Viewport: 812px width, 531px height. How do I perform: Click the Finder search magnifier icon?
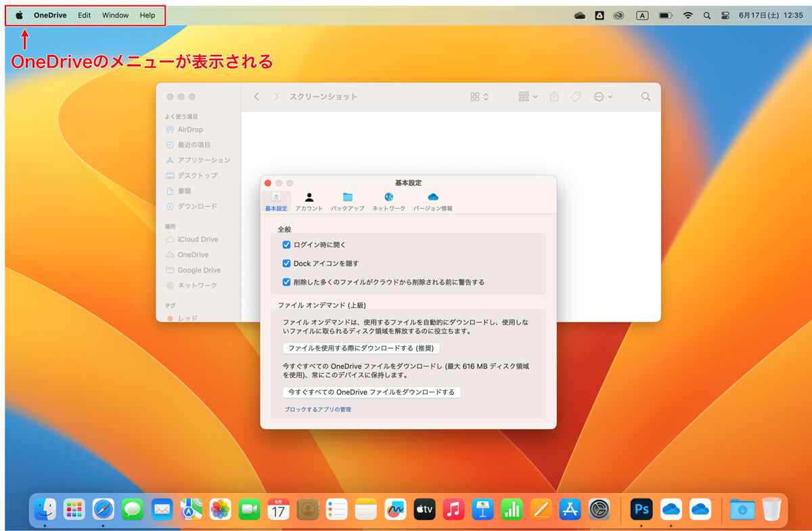tap(646, 97)
